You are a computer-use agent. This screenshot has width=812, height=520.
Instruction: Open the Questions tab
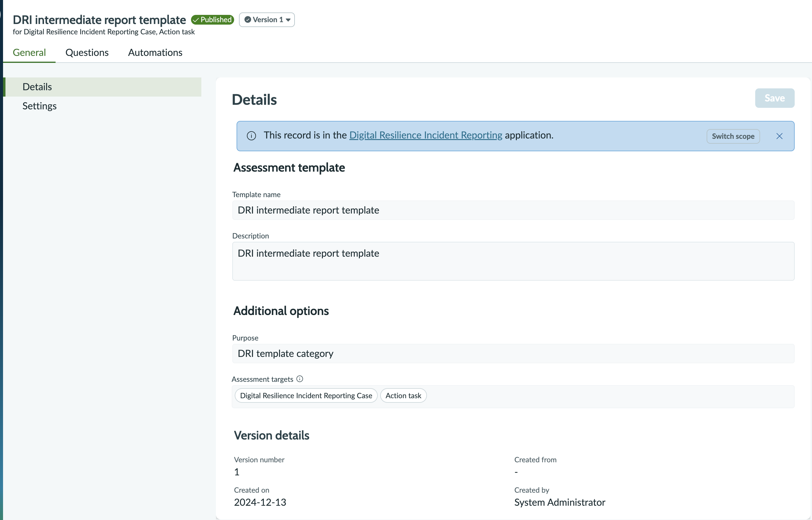pyautogui.click(x=87, y=52)
